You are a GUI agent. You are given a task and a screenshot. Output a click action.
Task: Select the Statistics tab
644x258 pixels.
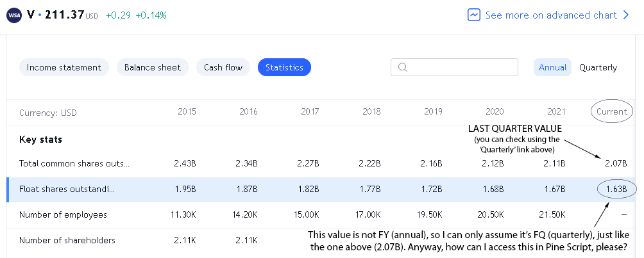pos(284,67)
